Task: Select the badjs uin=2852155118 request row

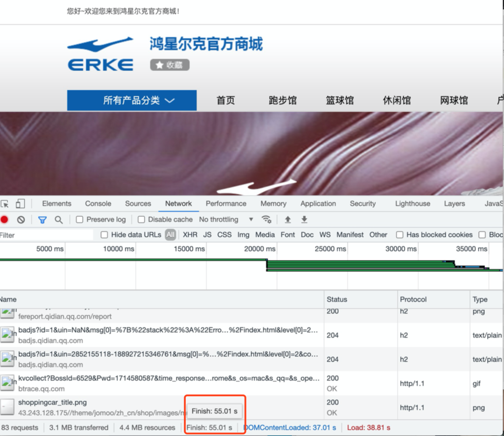Action: [252, 359]
